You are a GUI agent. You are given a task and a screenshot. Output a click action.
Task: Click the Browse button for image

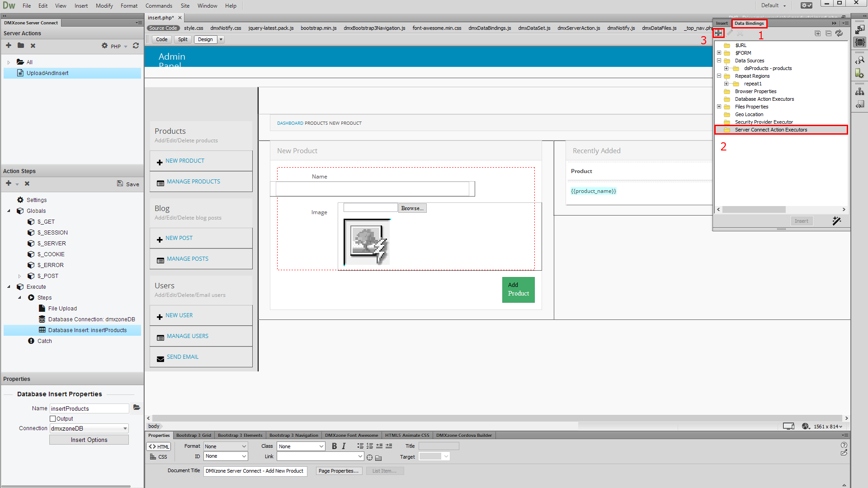412,208
